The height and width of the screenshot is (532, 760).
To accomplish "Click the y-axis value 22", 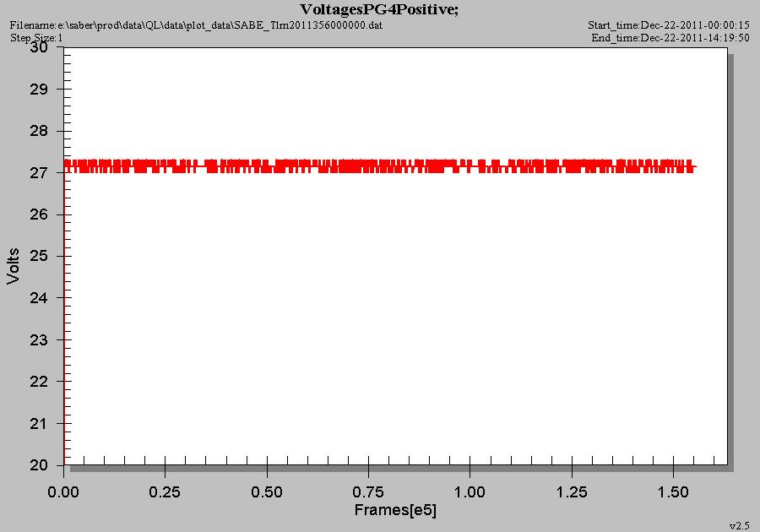I will click(39, 382).
